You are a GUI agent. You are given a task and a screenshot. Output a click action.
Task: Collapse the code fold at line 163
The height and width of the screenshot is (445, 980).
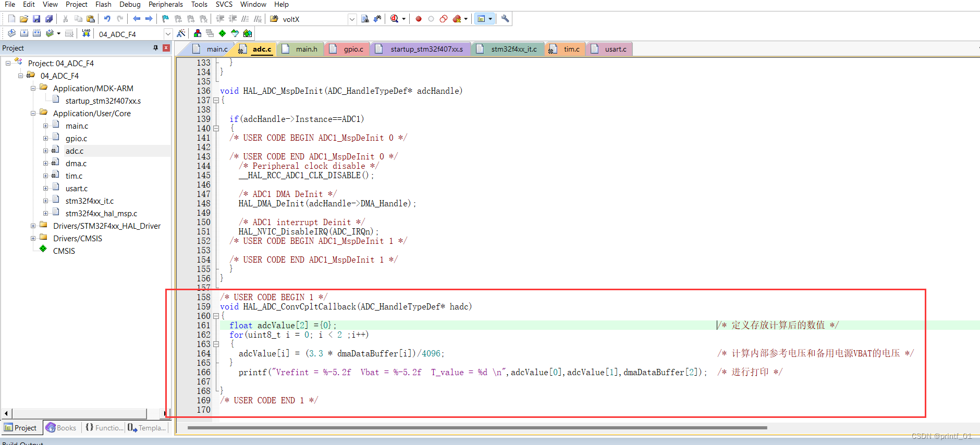[216, 344]
